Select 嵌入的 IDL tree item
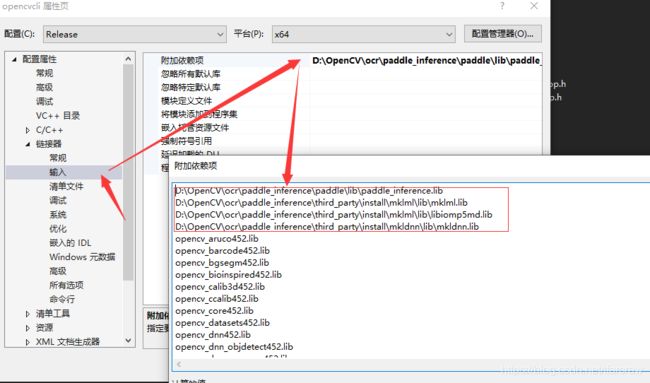 pos(70,242)
